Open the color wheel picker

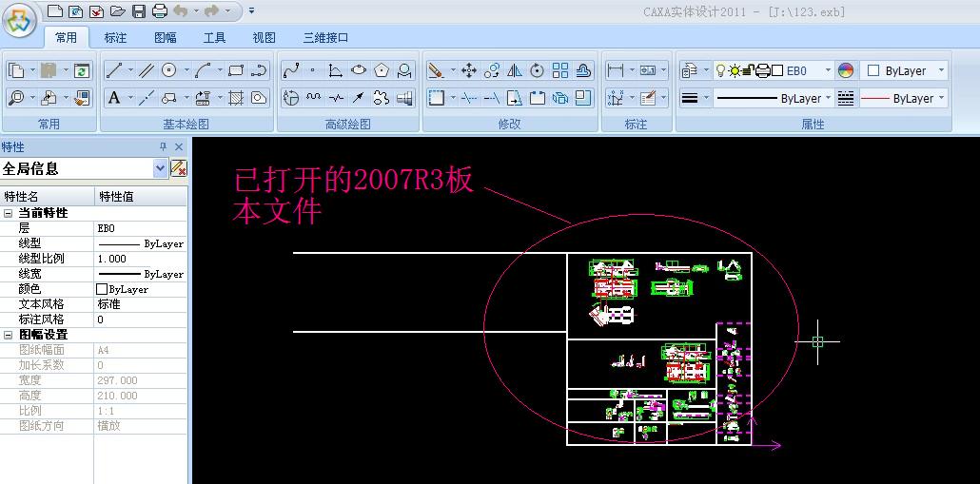tap(846, 70)
